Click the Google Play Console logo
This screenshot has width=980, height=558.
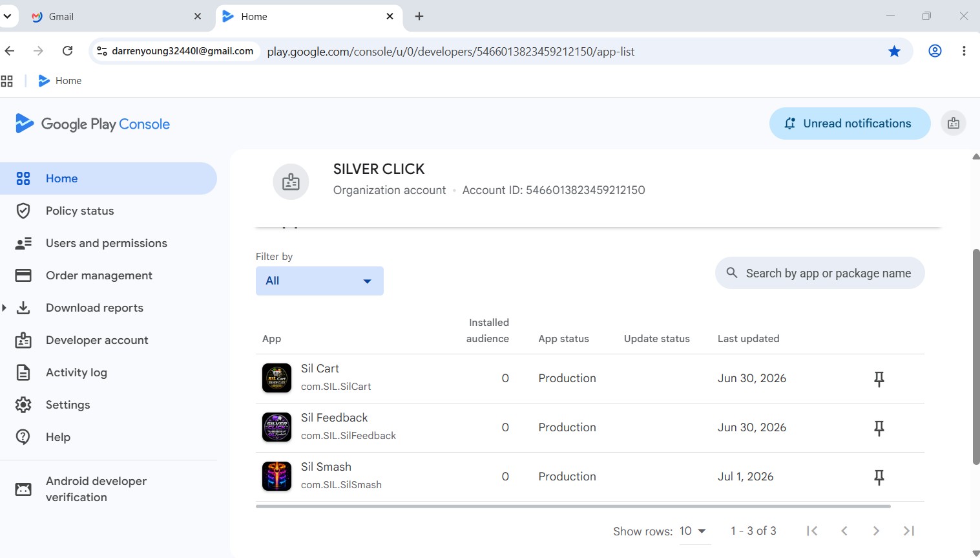click(x=92, y=123)
